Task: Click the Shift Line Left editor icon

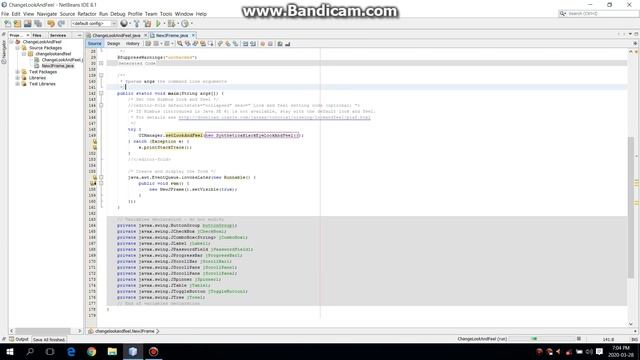Action: pyautogui.click(x=245, y=44)
